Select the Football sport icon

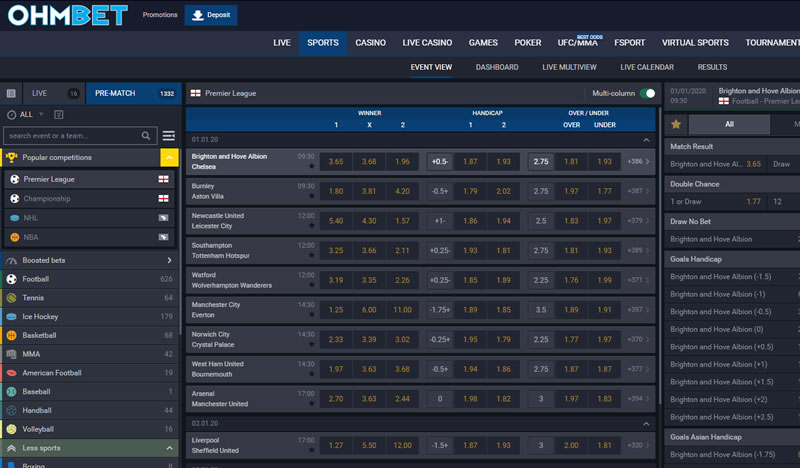pyautogui.click(x=11, y=279)
